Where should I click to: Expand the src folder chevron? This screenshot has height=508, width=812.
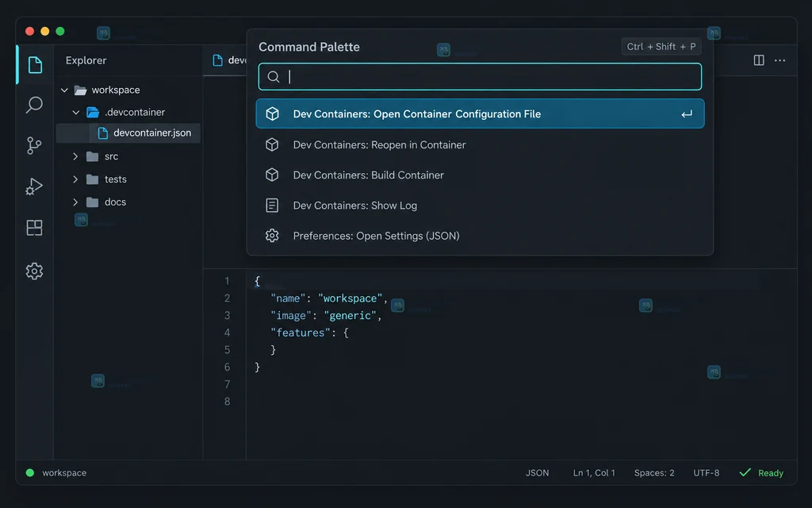[75, 156]
